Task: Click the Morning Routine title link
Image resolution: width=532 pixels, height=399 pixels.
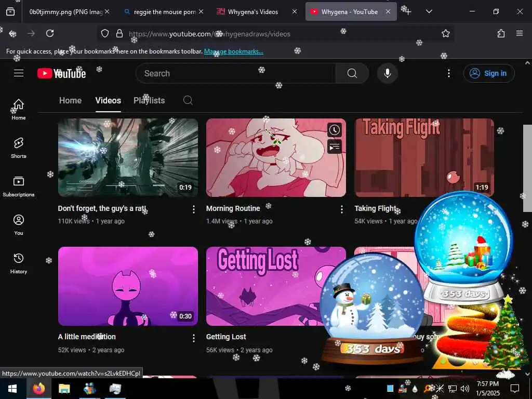Action: click(233, 208)
